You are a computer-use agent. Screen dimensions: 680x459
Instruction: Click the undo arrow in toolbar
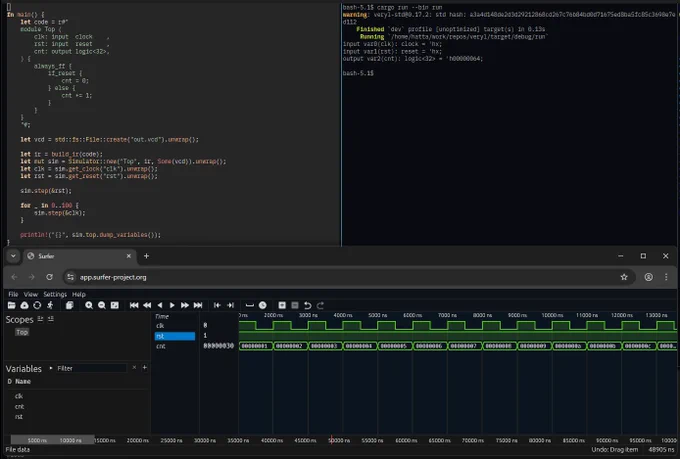coord(307,305)
